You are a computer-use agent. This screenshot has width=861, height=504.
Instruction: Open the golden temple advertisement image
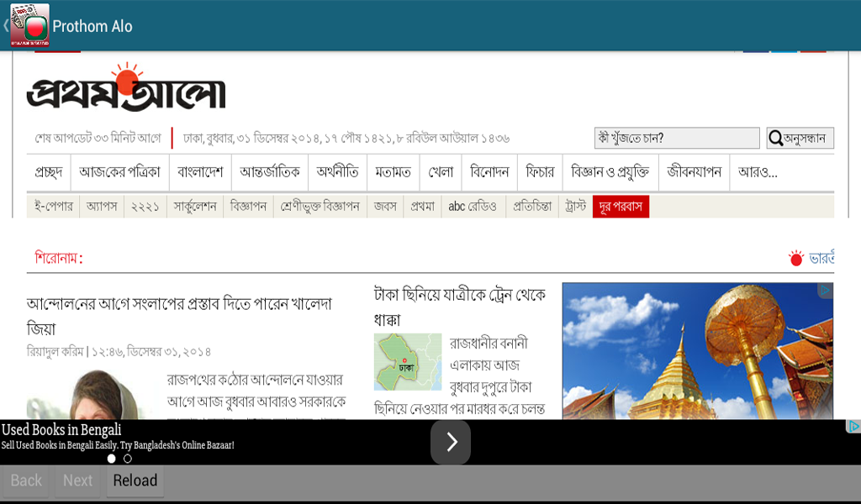tap(697, 351)
